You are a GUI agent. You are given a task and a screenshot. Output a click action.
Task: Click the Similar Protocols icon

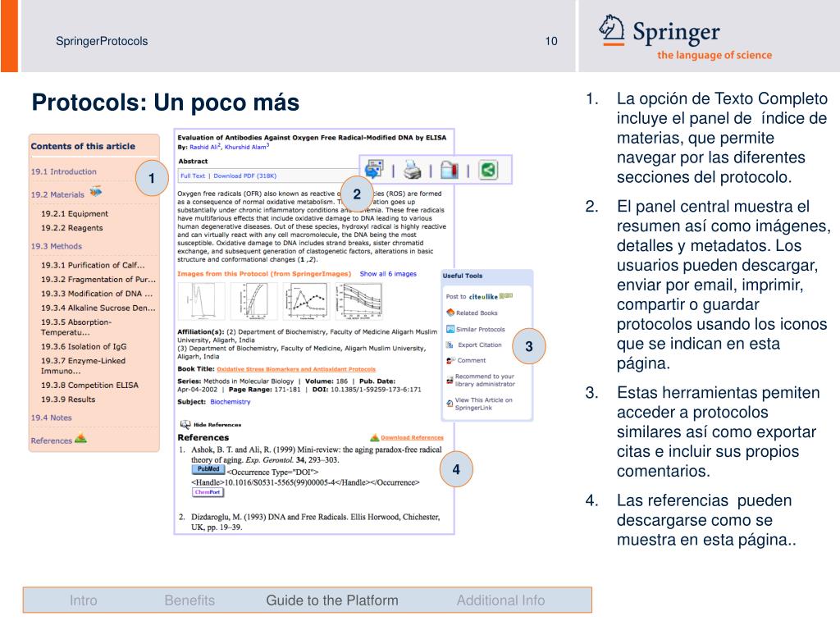click(450, 329)
